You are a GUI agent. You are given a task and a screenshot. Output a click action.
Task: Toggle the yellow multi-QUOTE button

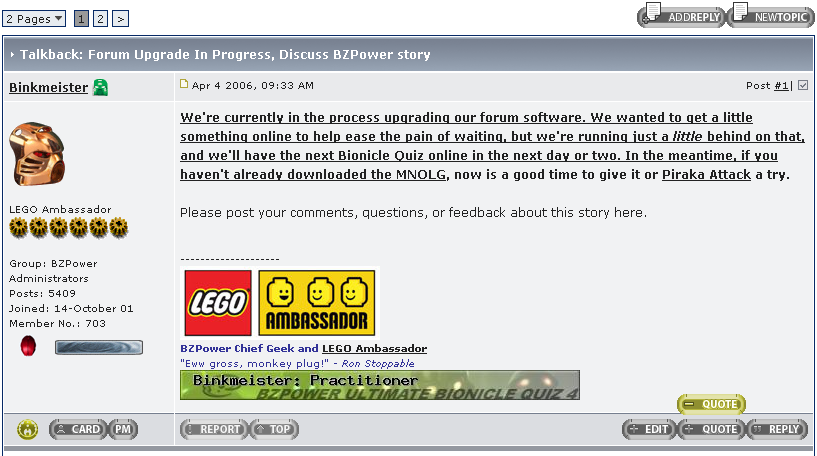pyautogui.click(x=711, y=404)
